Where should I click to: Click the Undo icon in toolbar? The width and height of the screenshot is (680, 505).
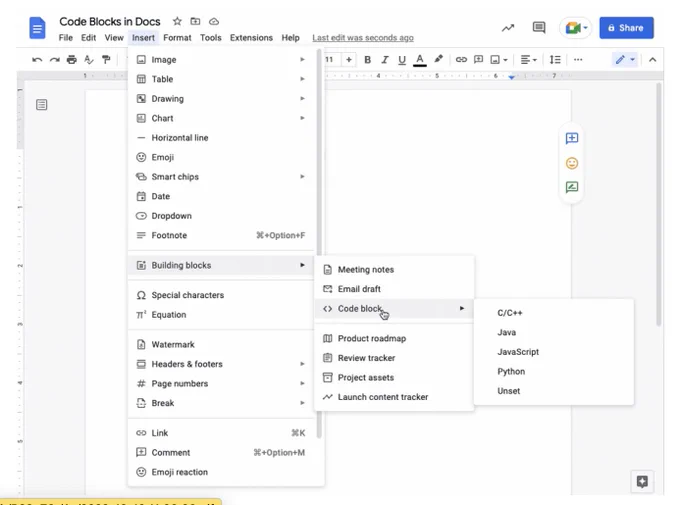point(37,60)
